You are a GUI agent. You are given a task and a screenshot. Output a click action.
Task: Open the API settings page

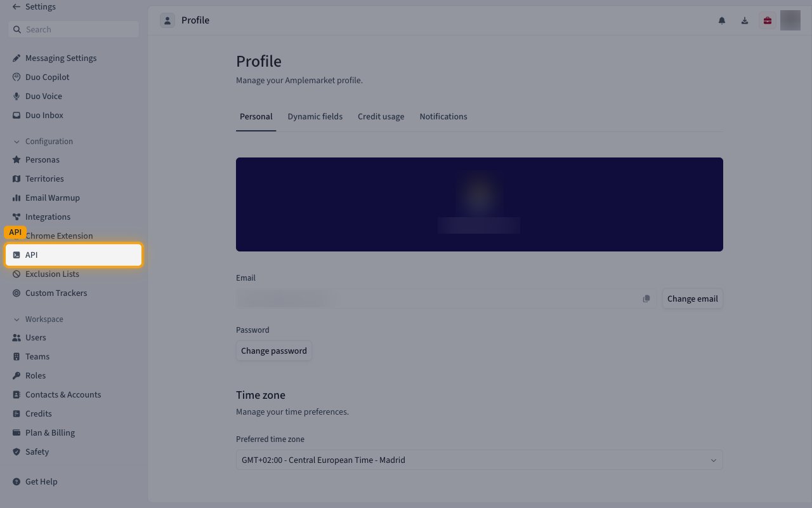pos(74,255)
